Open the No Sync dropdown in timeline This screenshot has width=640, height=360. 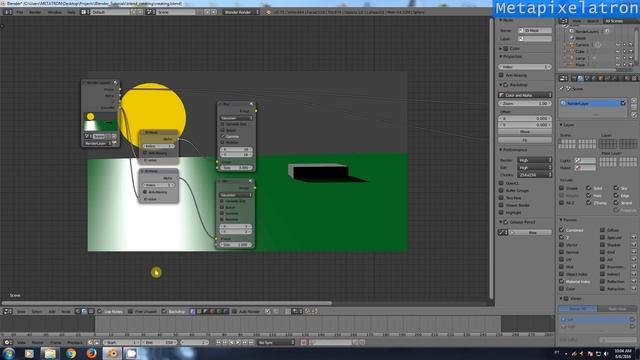tap(276, 342)
